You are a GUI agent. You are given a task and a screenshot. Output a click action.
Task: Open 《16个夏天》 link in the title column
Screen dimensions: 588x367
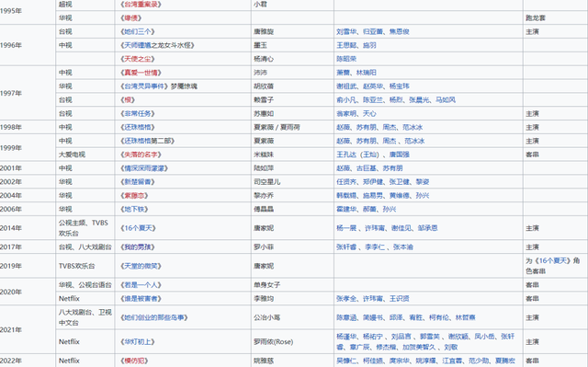pos(138,228)
